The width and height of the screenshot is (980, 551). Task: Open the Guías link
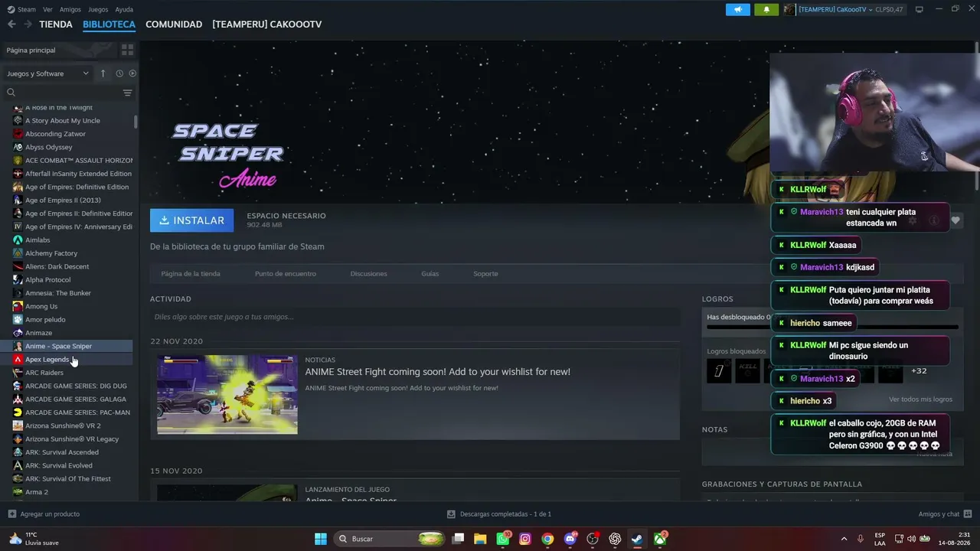[x=430, y=274]
